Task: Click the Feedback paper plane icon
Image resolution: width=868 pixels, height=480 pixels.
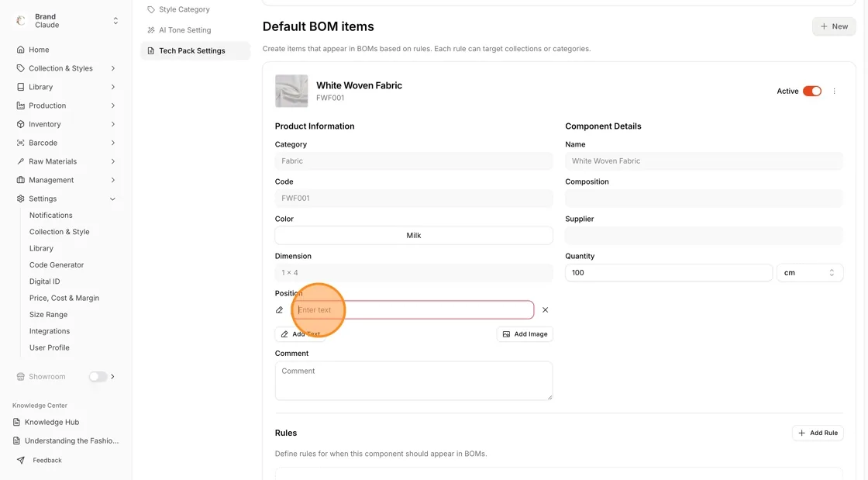Action: click(x=20, y=460)
